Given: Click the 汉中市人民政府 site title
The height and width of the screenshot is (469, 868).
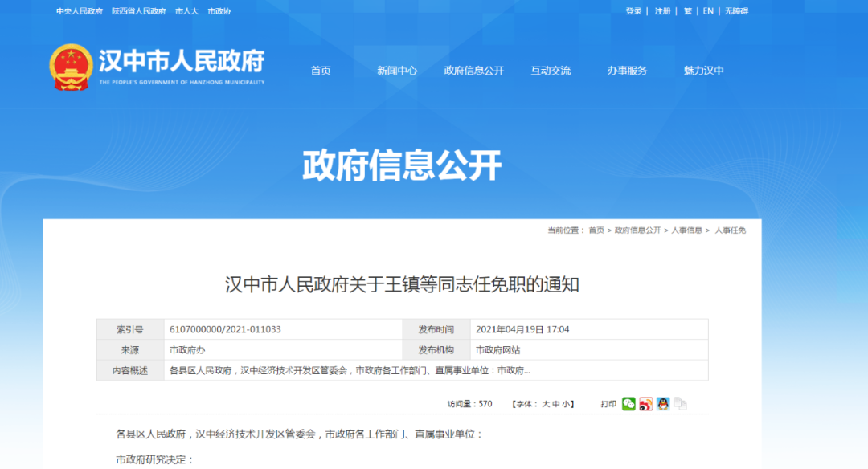Looking at the screenshot, I should pyautogui.click(x=182, y=61).
